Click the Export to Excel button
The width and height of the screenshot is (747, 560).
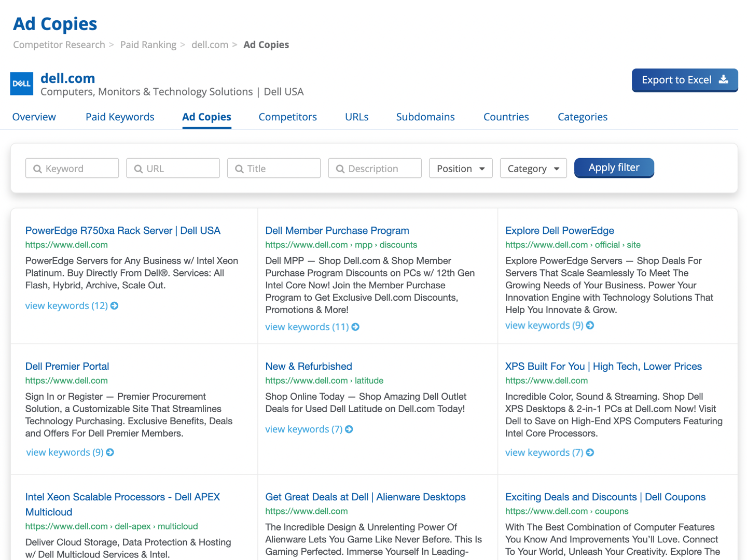click(685, 80)
